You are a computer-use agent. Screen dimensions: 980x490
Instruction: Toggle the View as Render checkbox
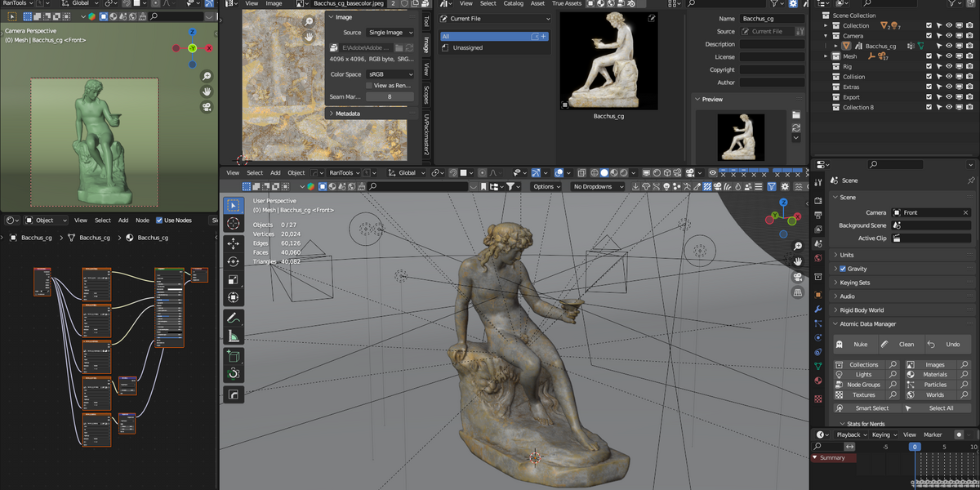pyautogui.click(x=369, y=85)
